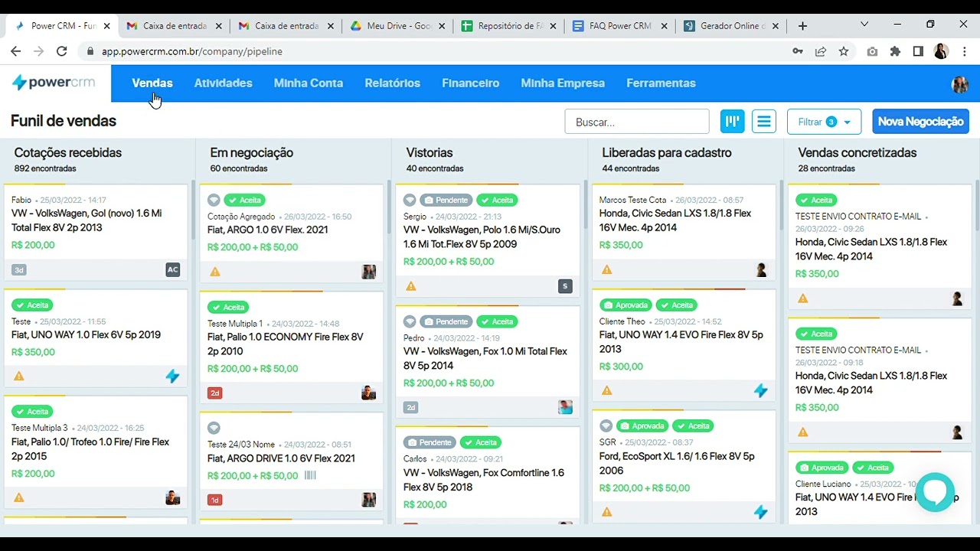This screenshot has height=551, width=980.
Task: Open the Atividades menu
Action: point(223,83)
